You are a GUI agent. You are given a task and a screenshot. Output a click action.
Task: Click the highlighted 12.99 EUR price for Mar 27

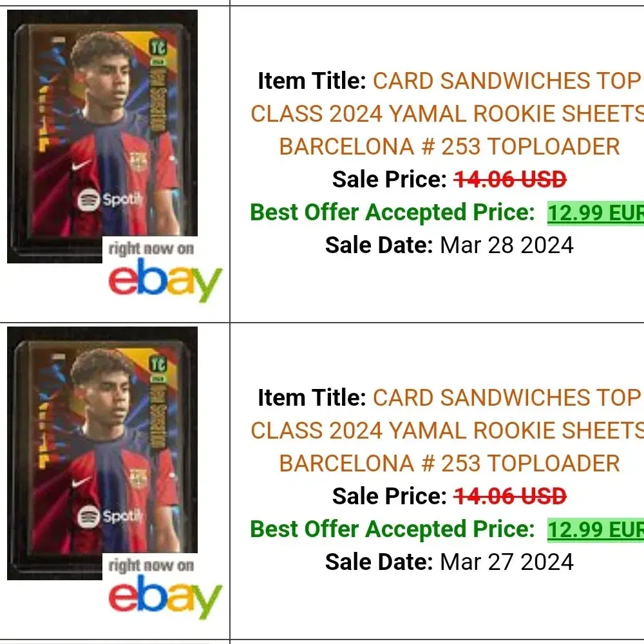click(x=596, y=529)
